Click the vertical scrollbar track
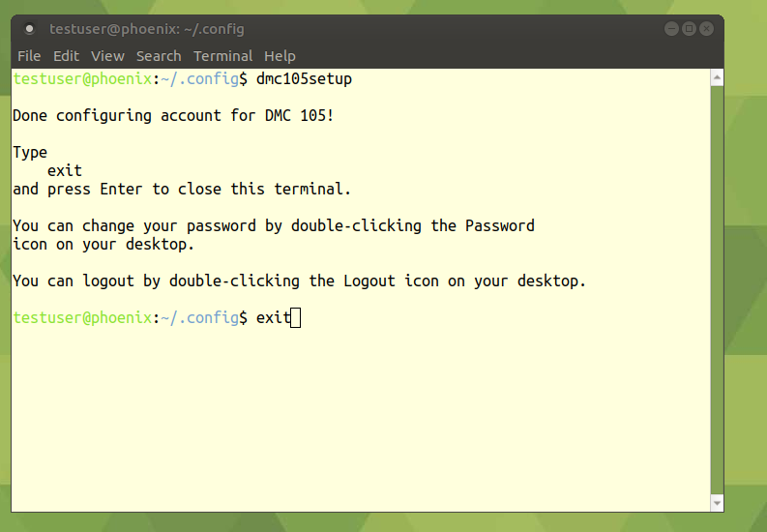 coord(717,290)
